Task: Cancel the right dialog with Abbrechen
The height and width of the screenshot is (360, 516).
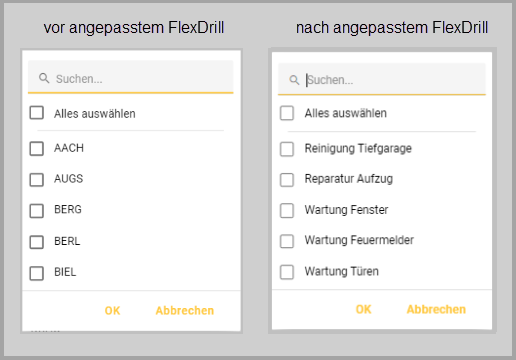Action: click(436, 309)
